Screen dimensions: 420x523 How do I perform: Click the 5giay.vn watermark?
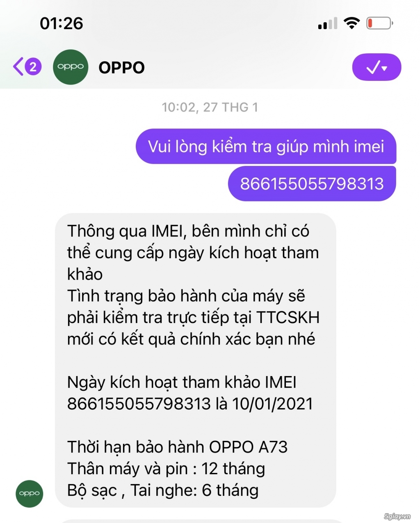[x=397, y=516]
